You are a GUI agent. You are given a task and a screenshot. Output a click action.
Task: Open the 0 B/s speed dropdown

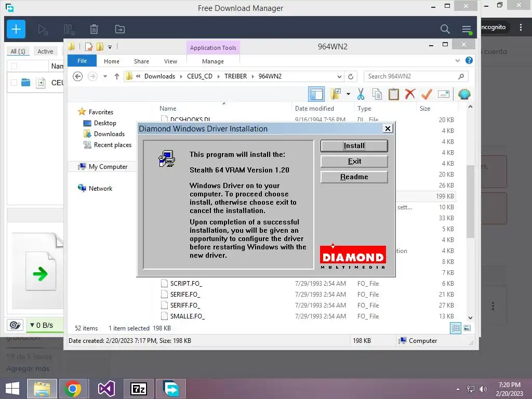[x=32, y=325]
